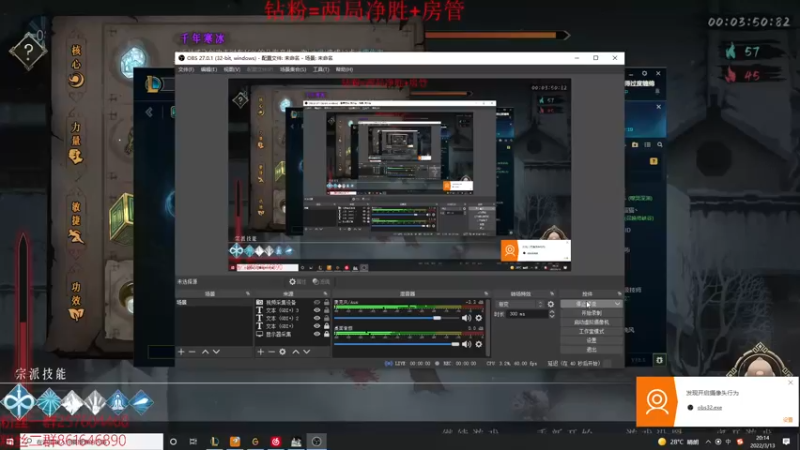Open Task View in Windows taskbar
The image size is (800, 450).
pos(193,441)
